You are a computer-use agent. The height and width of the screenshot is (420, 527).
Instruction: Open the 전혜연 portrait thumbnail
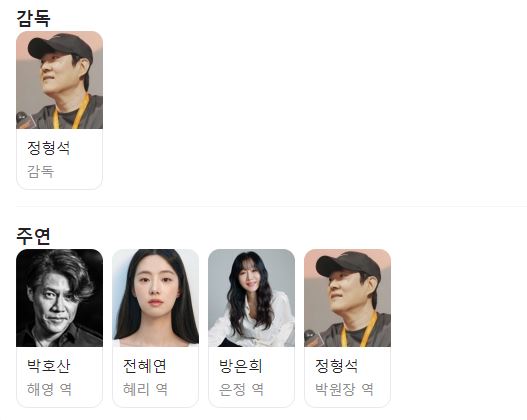point(156,298)
